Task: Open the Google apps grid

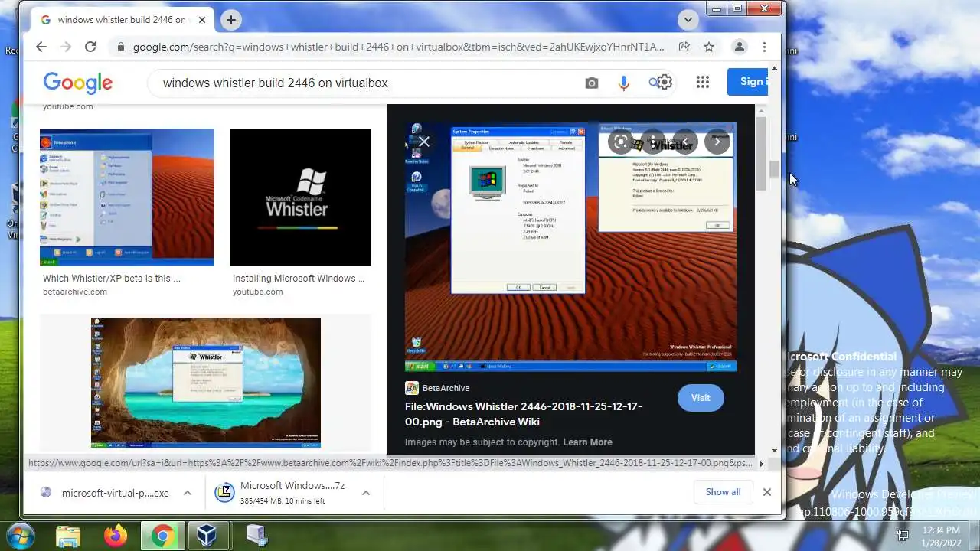Action: click(x=703, y=82)
